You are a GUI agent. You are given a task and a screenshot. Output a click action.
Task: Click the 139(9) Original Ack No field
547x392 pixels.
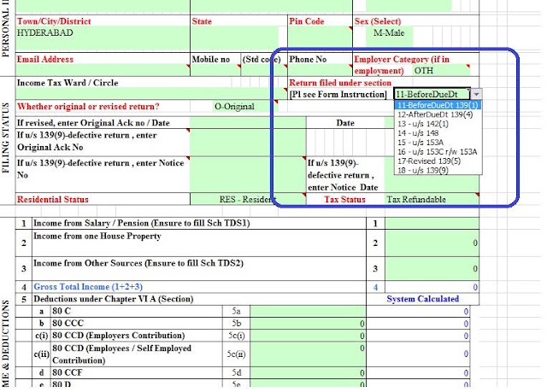[248, 142]
